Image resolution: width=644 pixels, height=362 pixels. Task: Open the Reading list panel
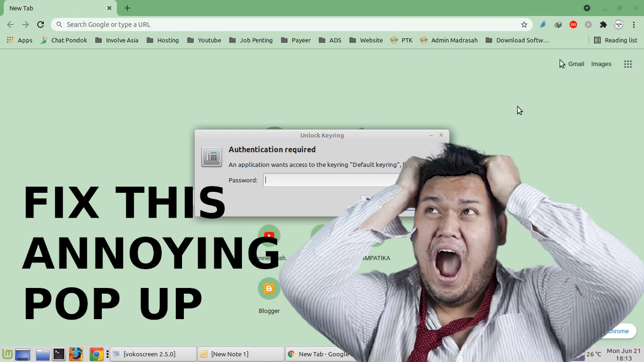click(x=615, y=40)
